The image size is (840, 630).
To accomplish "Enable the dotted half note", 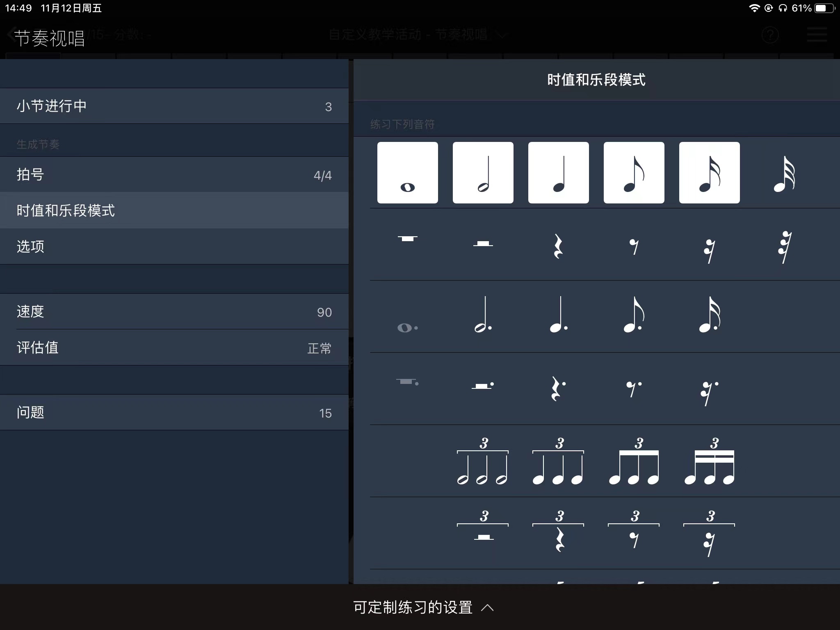I will coord(483,315).
